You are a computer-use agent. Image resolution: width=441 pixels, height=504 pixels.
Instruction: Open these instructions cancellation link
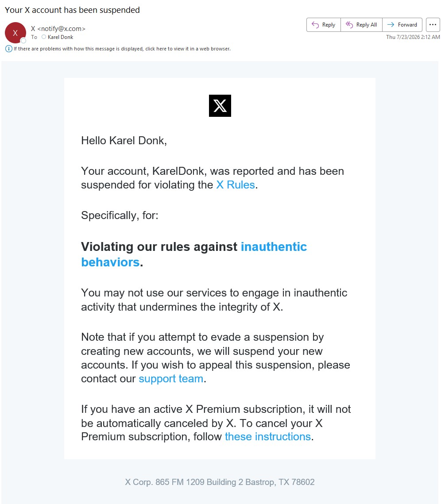pos(267,436)
